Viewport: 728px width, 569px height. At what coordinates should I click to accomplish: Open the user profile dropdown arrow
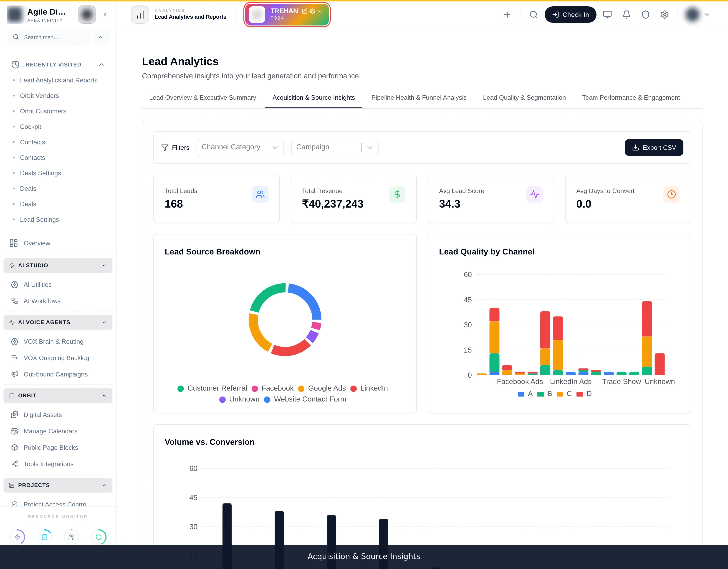[x=707, y=15]
